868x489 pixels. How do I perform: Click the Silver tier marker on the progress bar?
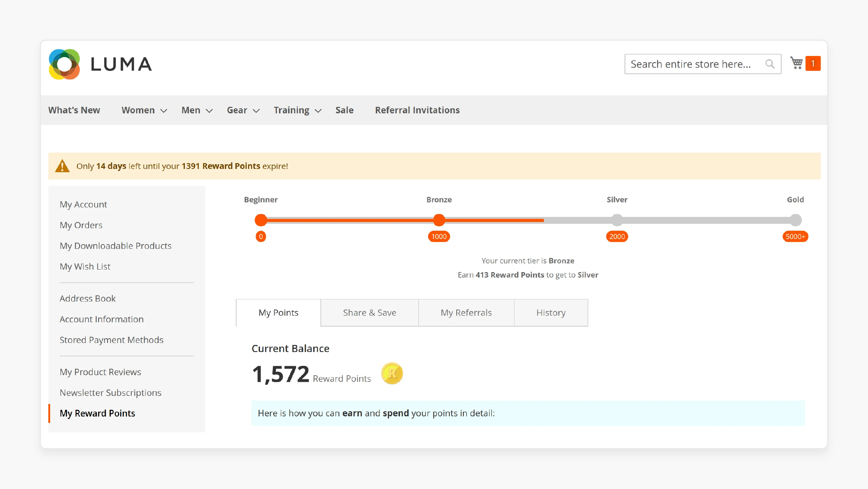pyautogui.click(x=617, y=220)
